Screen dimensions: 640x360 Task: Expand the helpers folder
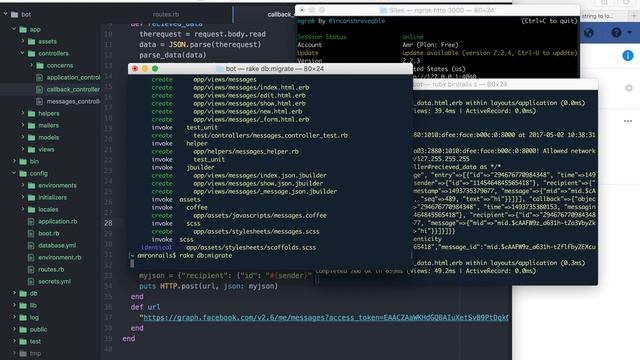pos(23,113)
